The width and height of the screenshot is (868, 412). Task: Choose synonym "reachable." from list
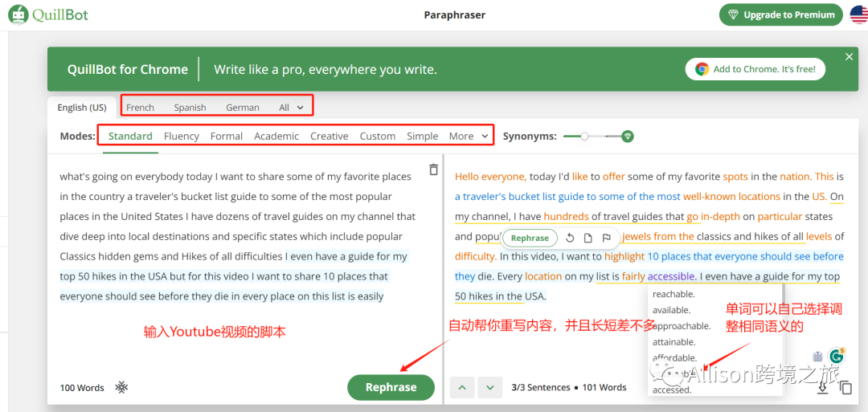674,294
